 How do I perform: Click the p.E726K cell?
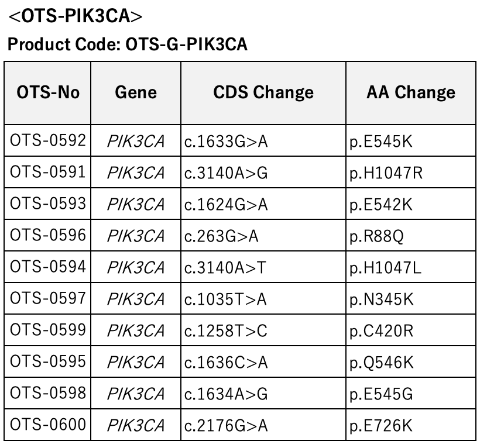coord(411,425)
